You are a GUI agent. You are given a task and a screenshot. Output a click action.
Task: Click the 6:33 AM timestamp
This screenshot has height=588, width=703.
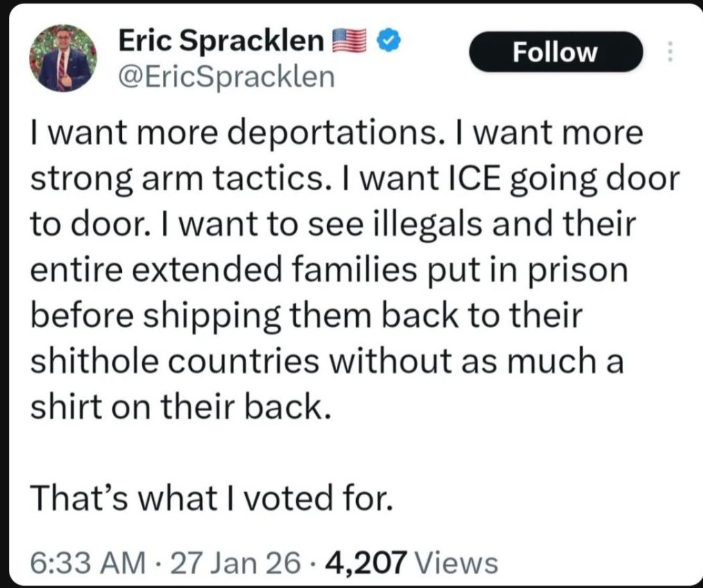click(x=86, y=562)
